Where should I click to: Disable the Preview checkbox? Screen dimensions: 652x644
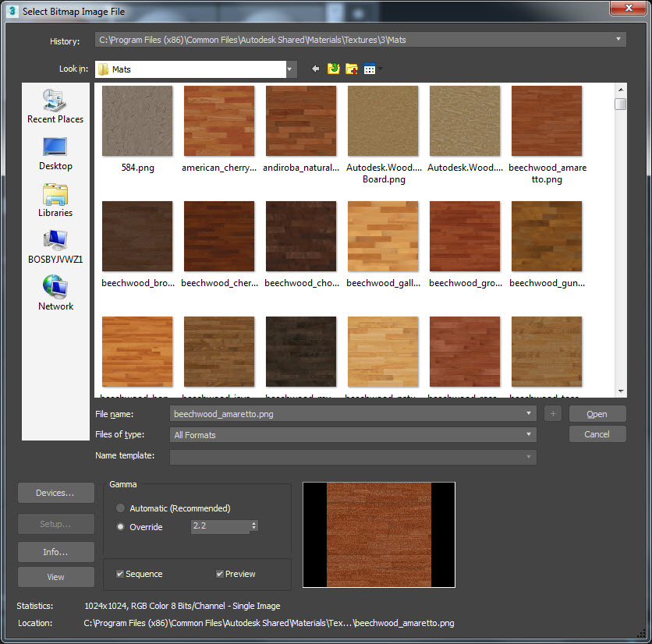click(220, 574)
